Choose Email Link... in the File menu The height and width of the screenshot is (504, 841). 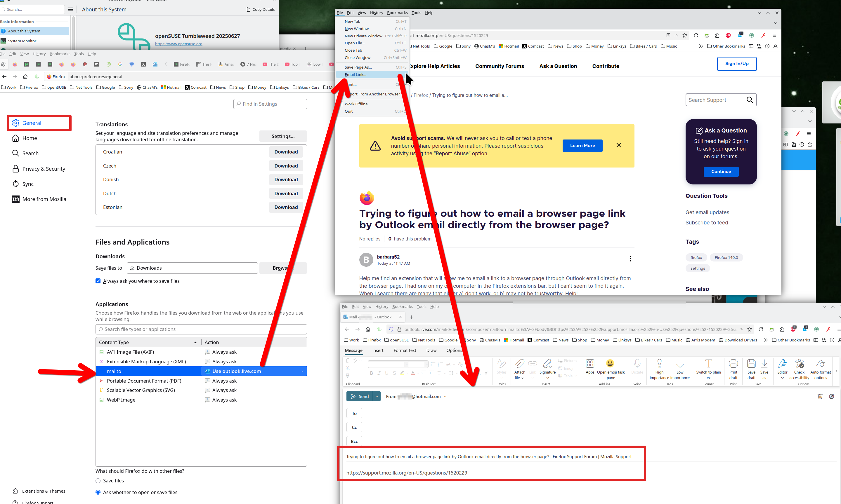[372, 74]
